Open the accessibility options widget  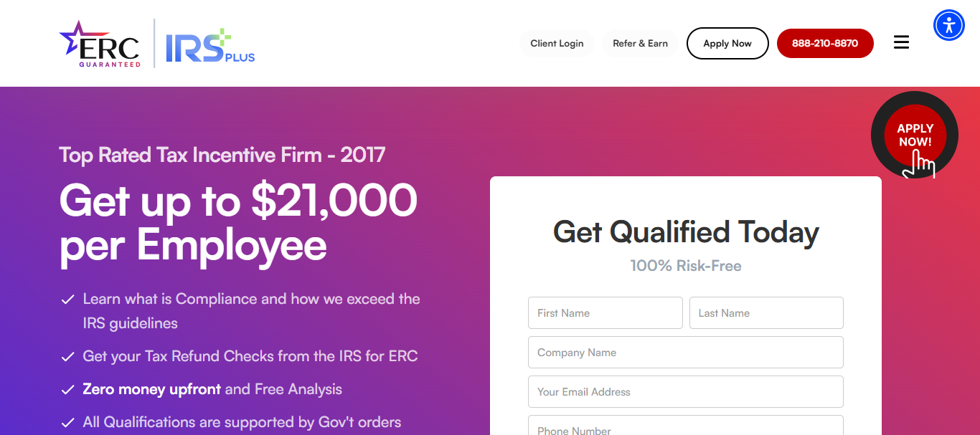(x=948, y=26)
